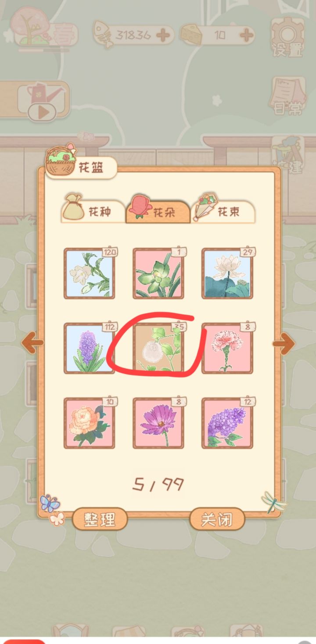Click the 整理 sort button

coord(100,519)
